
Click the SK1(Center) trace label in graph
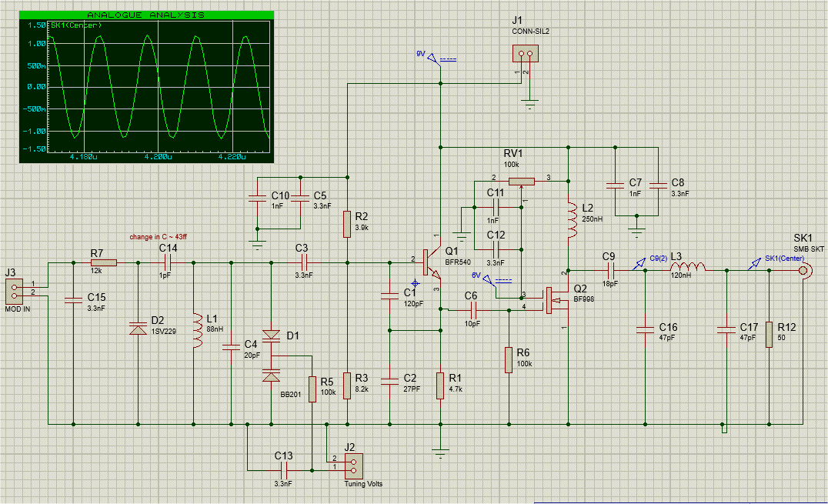pos(76,25)
